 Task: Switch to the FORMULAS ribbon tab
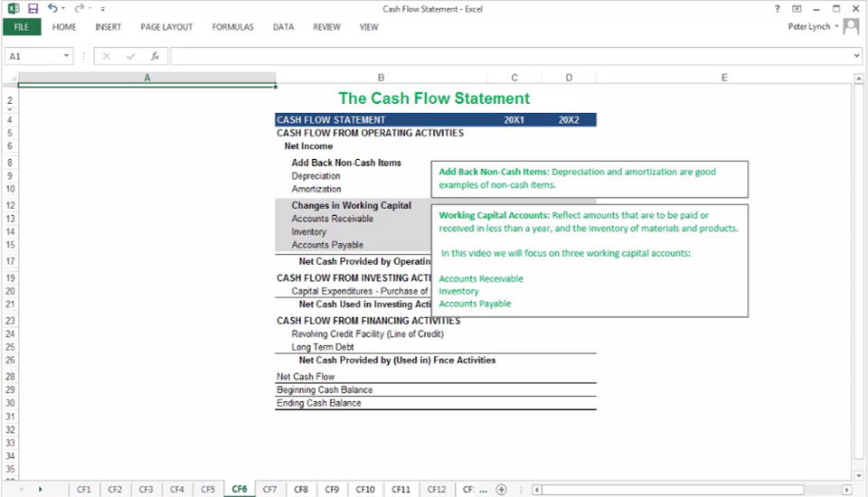pyautogui.click(x=232, y=27)
